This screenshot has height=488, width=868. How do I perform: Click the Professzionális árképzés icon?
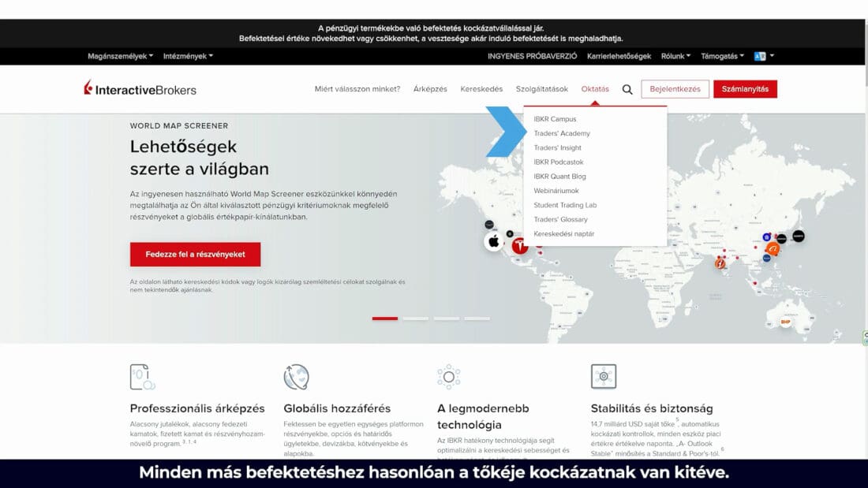(142, 377)
